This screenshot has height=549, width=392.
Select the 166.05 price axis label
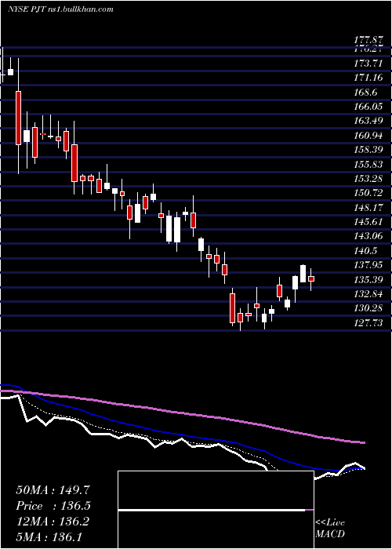368,107
